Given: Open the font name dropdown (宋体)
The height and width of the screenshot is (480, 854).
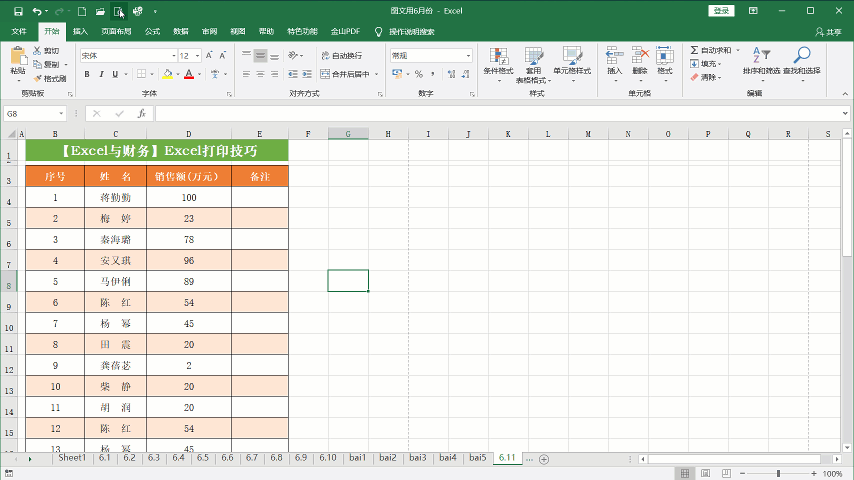Looking at the screenshot, I should 171,56.
